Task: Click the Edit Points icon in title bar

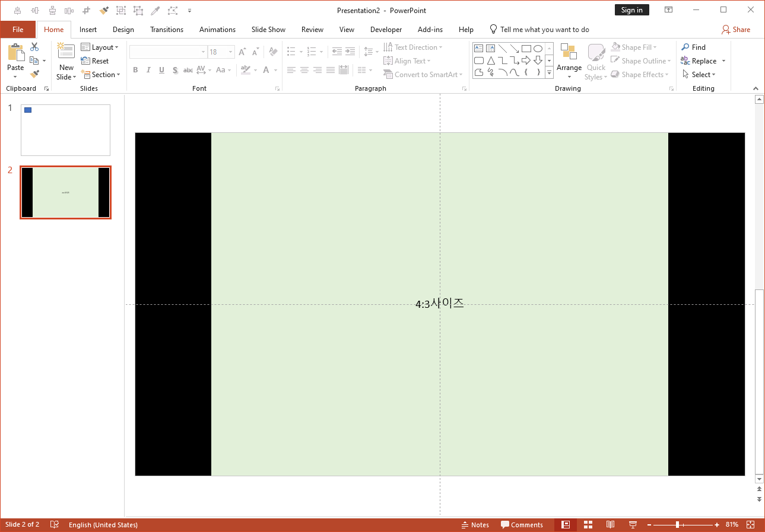Action: [x=173, y=10]
